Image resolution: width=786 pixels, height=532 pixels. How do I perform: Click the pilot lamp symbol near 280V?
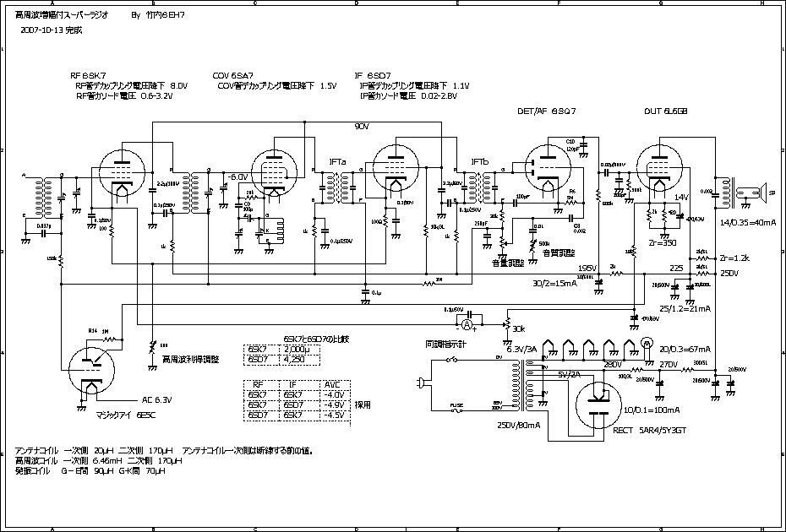[x=647, y=343]
